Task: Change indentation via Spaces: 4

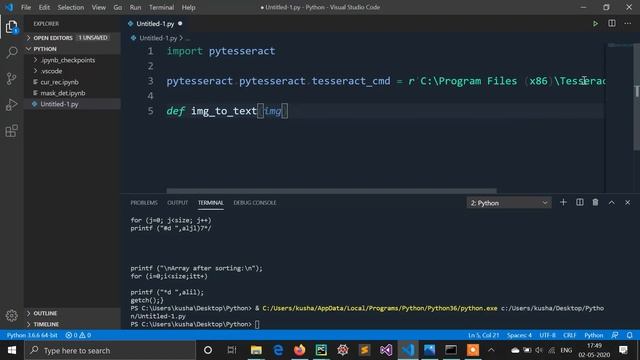Action: pos(519,335)
